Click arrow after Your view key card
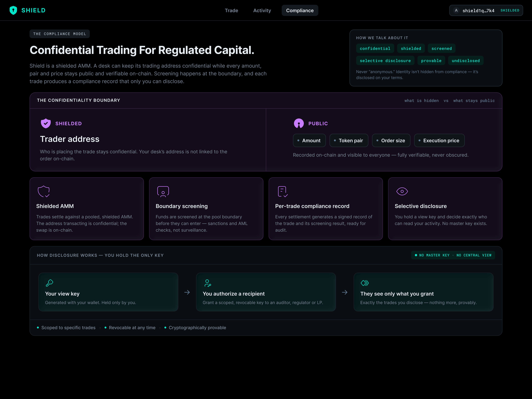Viewport: 532px width, 399px height. tap(187, 292)
